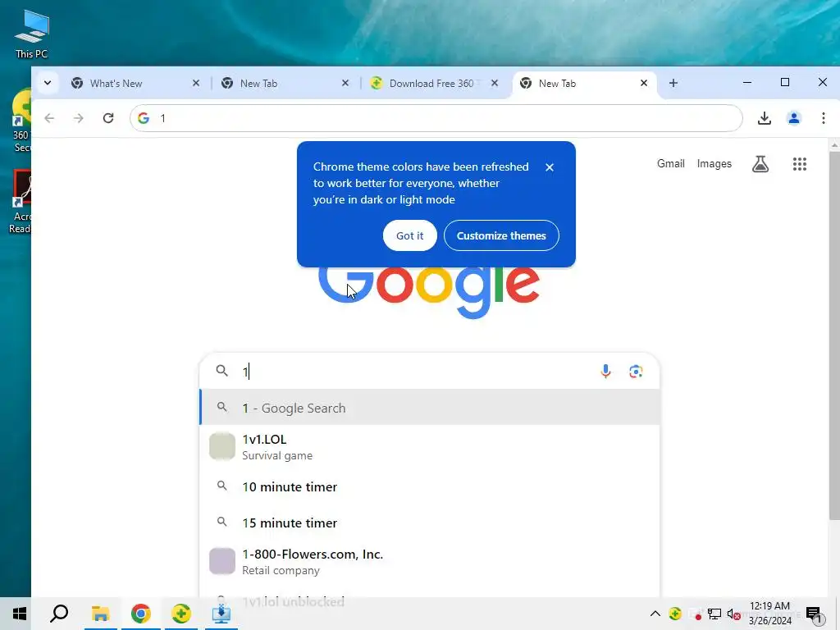
Task: Choose the 15 minute timer suggestion
Action: (x=430, y=523)
